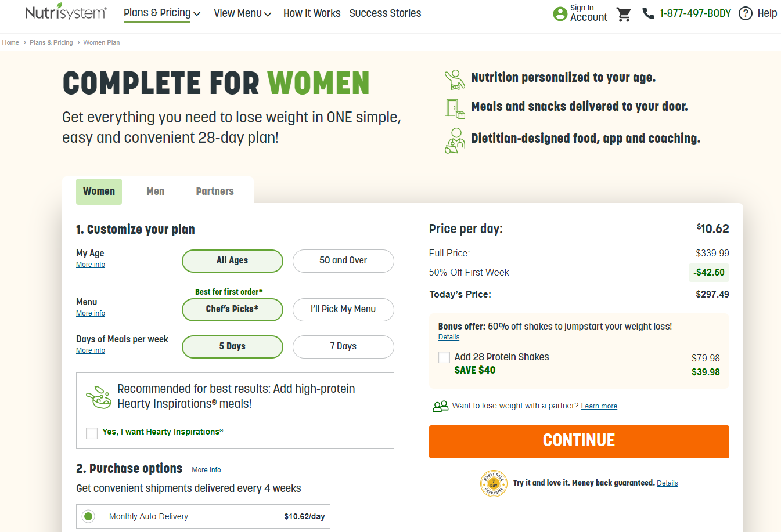Click the money back guarantee badge
The image size is (781, 532).
pyautogui.click(x=494, y=483)
